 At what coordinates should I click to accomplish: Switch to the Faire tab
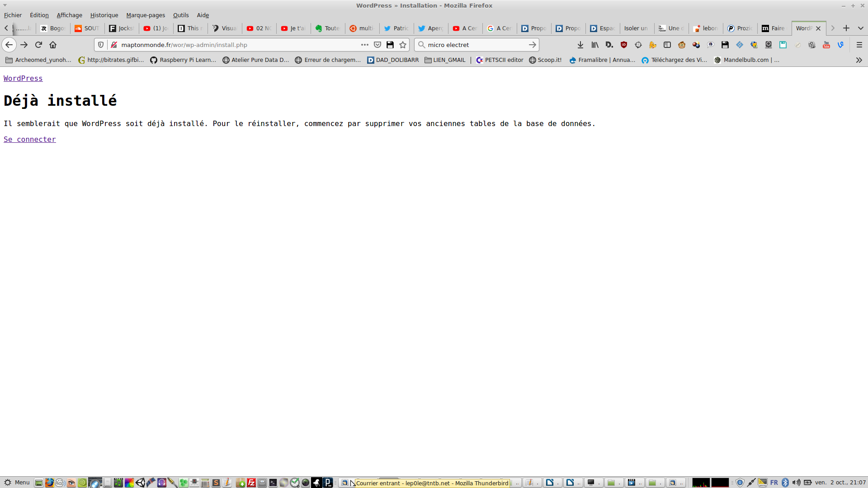coord(774,28)
